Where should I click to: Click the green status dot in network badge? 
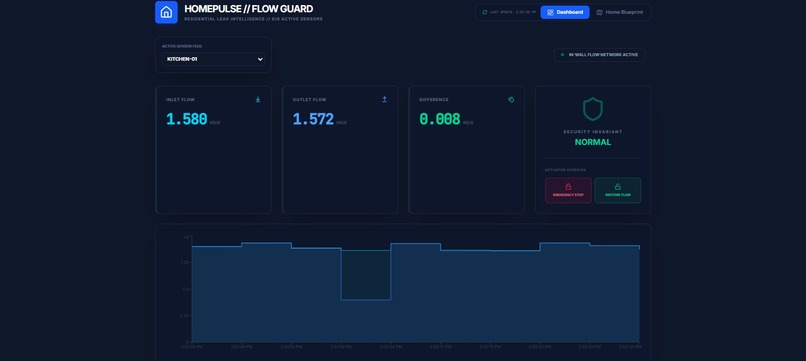[562, 55]
